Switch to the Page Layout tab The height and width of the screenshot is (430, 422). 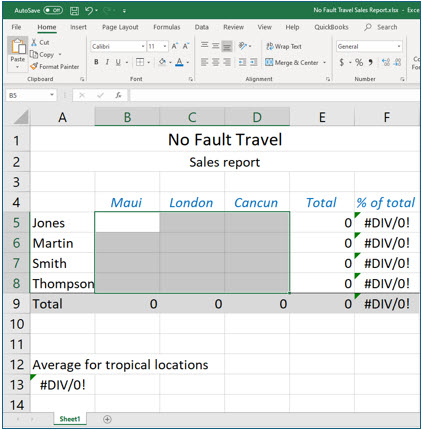pyautogui.click(x=120, y=27)
